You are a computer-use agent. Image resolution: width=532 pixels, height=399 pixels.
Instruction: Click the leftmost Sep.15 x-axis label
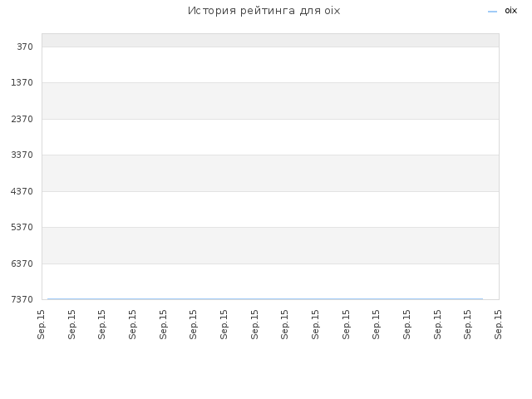[41, 324]
